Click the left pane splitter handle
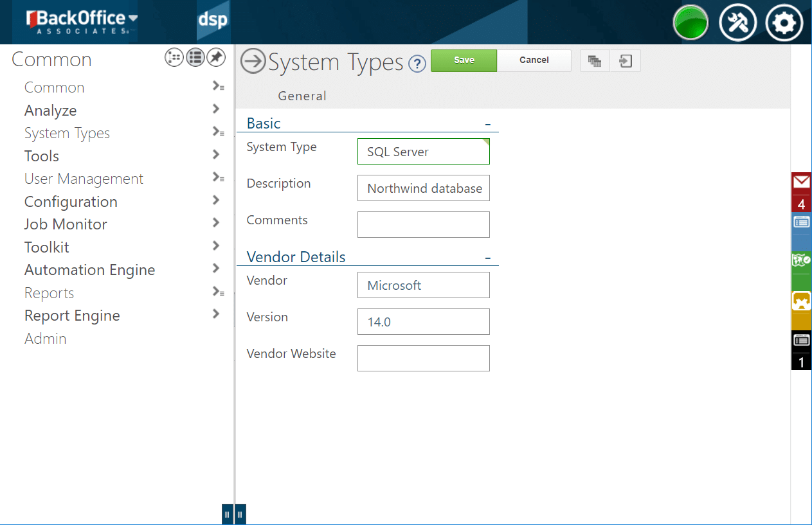 pos(227,514)
